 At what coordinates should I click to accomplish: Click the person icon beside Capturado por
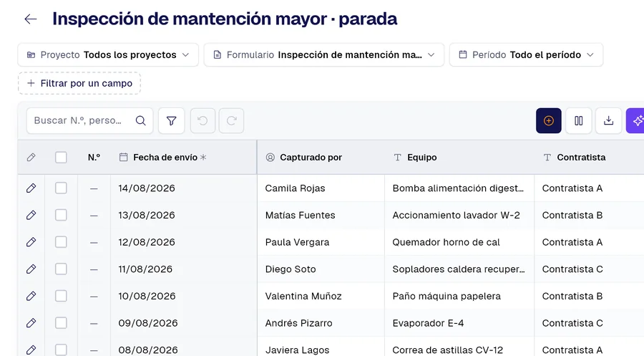tap(270, 158)
